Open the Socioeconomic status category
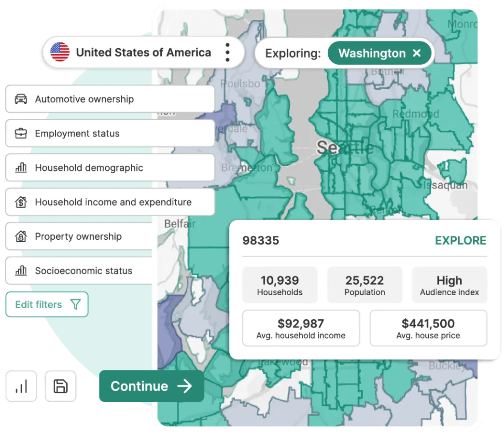 coord(79,271)
